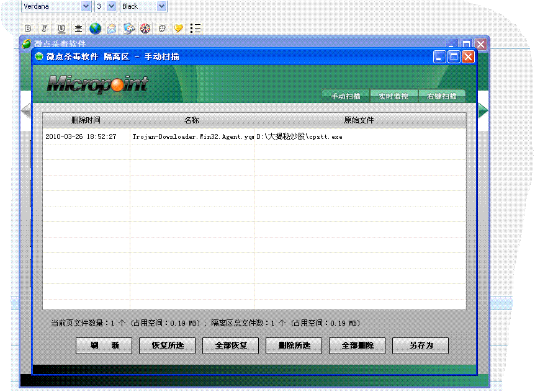Click the bulleted list icon
The width and height of the screenshot is (535, 392).
tap(196, 29)
